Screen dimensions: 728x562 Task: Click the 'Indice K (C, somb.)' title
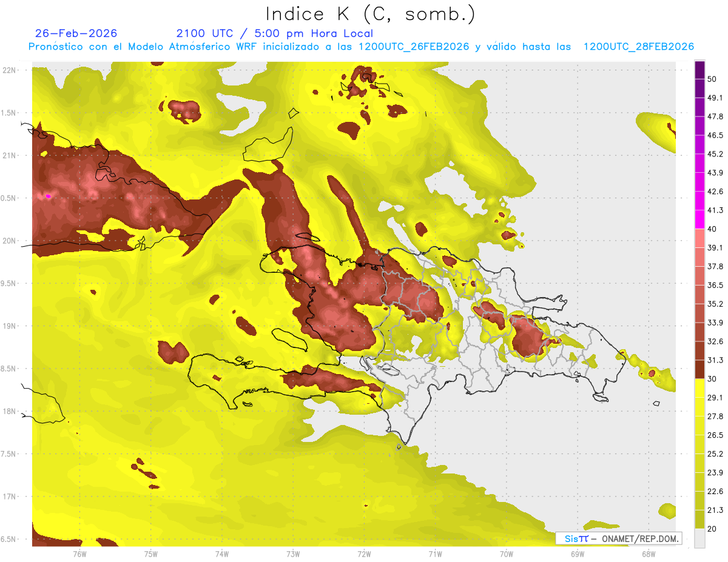click(370, 14)
